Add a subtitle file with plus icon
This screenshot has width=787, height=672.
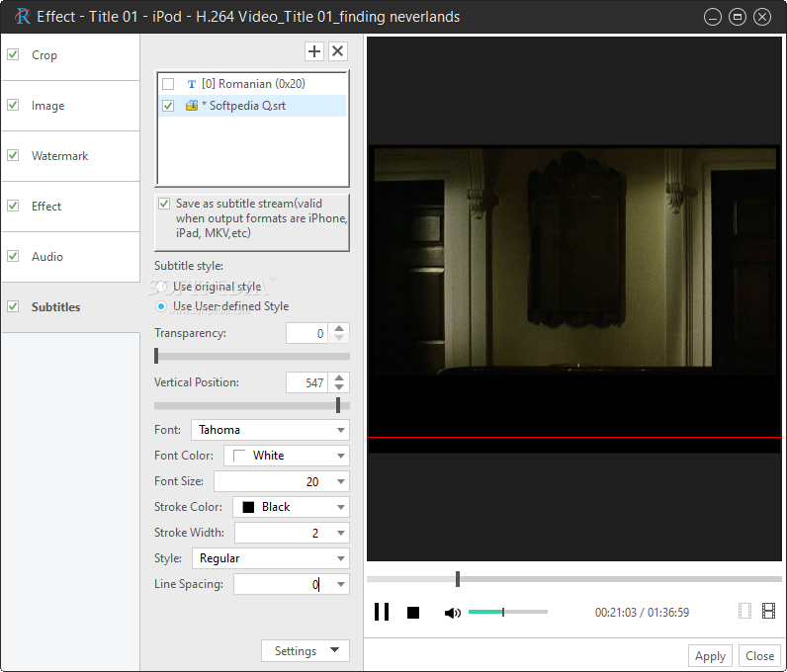(x=314, y=51)
